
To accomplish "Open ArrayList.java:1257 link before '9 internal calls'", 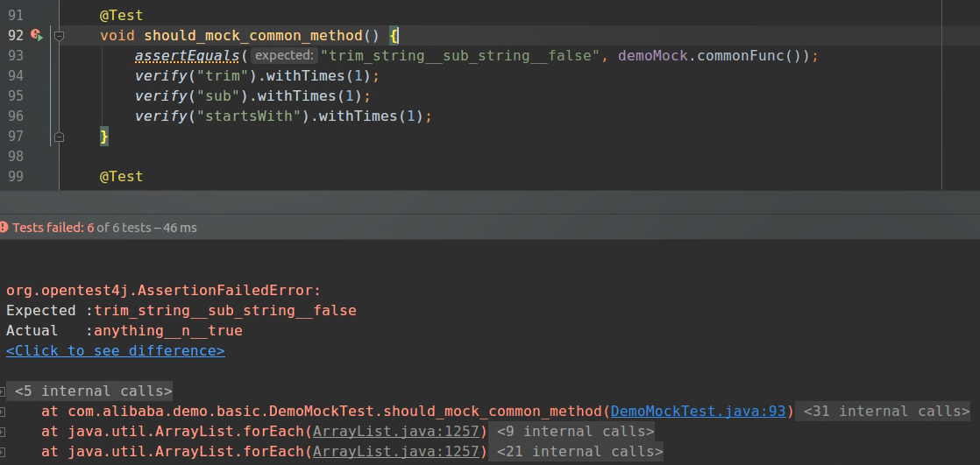I will (395, 432).
